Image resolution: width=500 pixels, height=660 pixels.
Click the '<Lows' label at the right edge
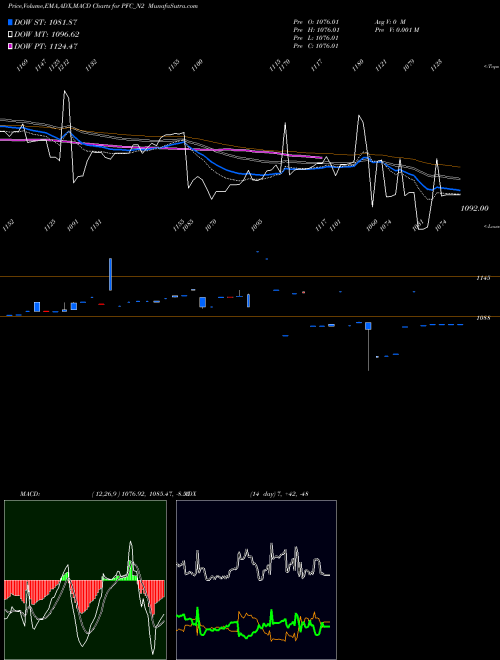pyautogui.click(x=492, y=226)
